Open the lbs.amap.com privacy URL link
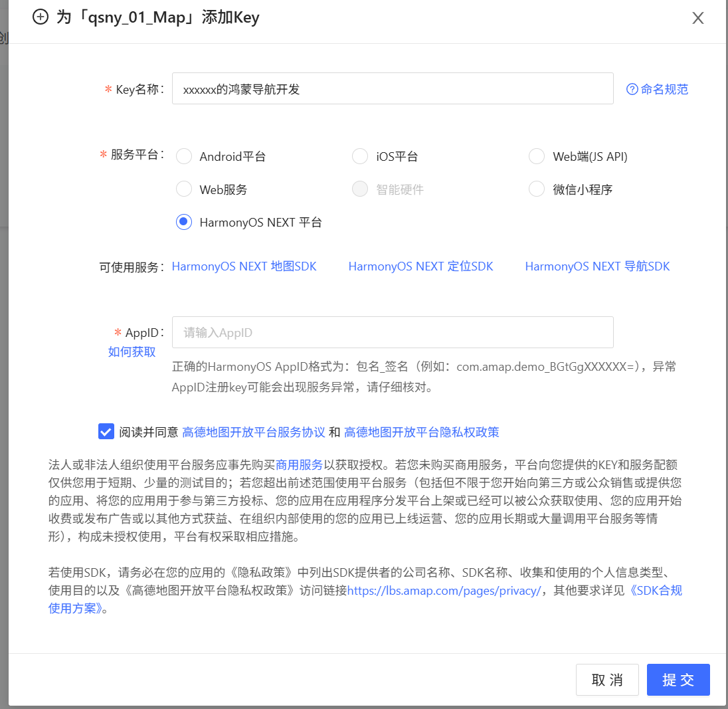 (444, 591)
